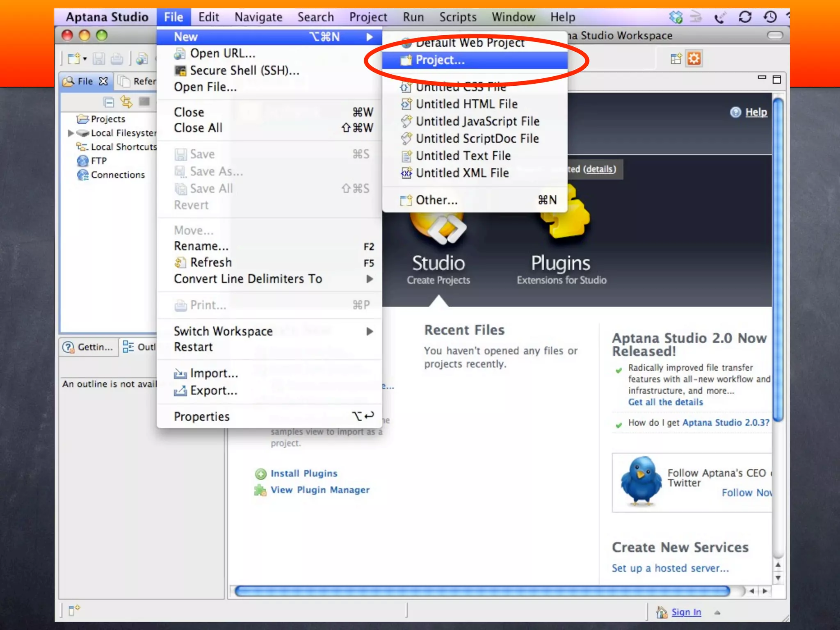
Task: Minimize the editor area
Action: [762, 78]
